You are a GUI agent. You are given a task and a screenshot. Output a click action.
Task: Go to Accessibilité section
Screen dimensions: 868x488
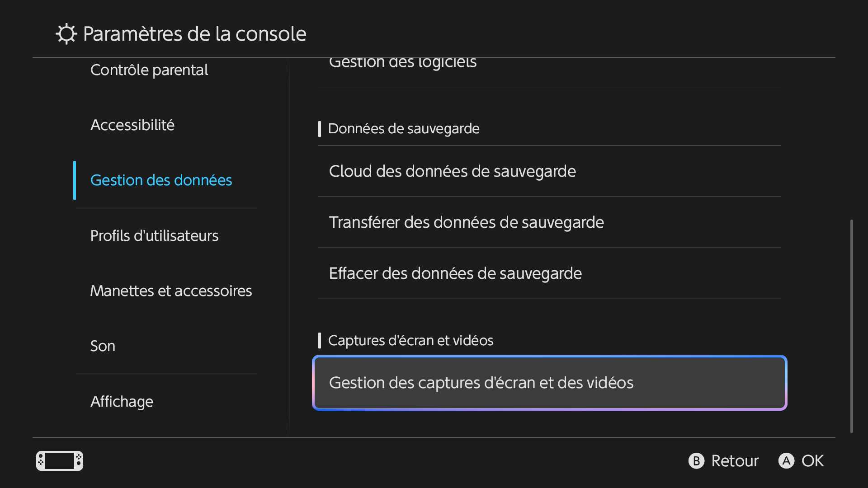(132, 125)
